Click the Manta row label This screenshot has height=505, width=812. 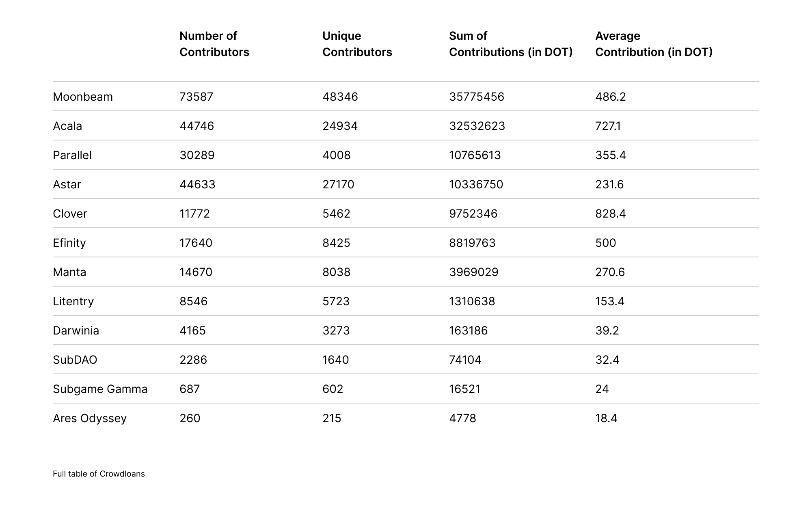point(69,272)
